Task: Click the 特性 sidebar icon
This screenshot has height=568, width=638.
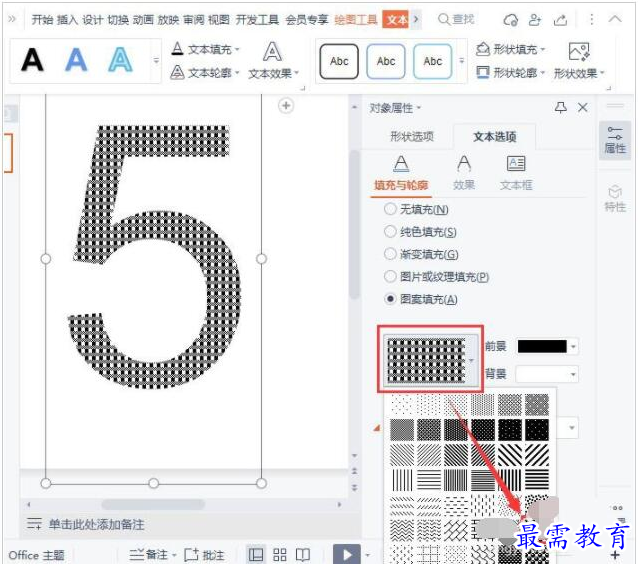Action: [615, 199]
